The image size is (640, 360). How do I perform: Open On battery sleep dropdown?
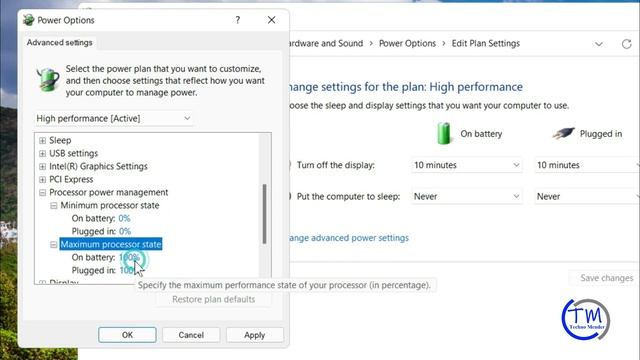tap(467, 196)
